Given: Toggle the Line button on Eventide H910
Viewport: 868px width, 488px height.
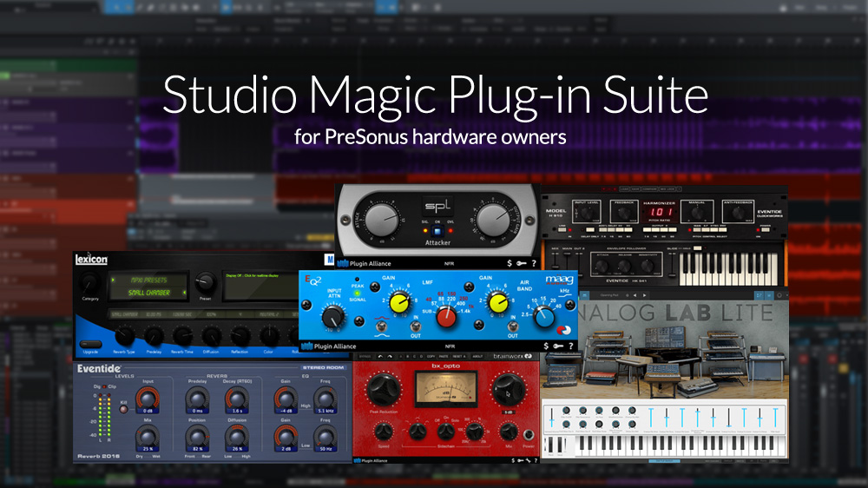Looking at the screenshot, I should tap(562, 229).
